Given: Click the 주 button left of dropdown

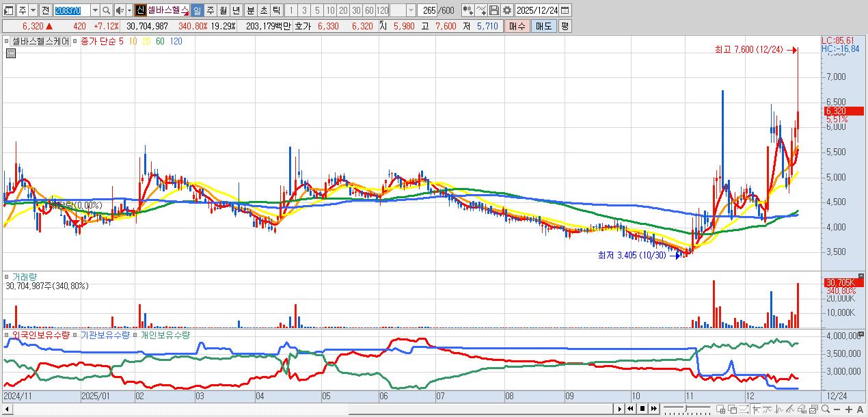Looking at the screenshot, I should (x=22, y=10).
